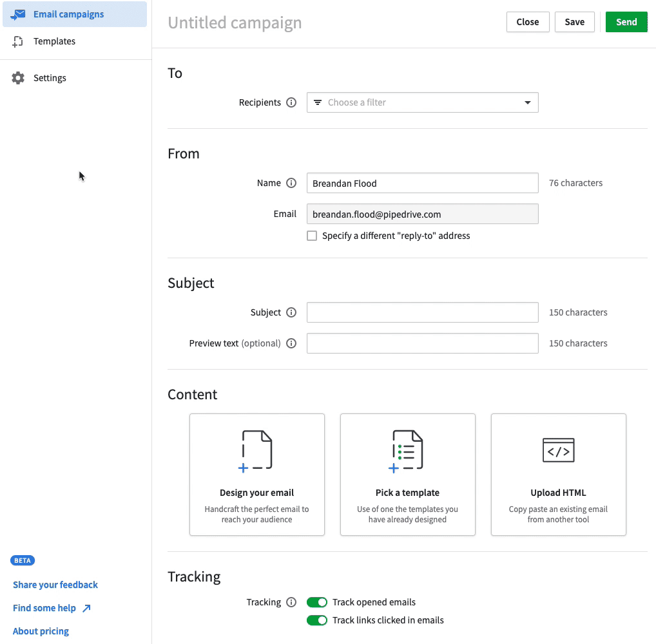Disable Track opened emails
The image size is (656, 644).
317,601
